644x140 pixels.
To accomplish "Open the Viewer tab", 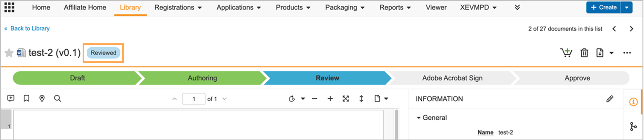I will click(x=436, y=8).
